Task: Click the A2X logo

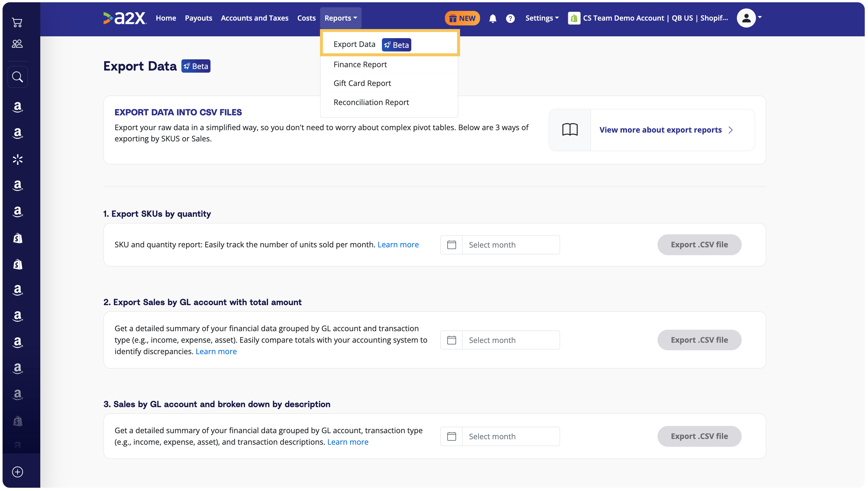Action: [125, 18]
